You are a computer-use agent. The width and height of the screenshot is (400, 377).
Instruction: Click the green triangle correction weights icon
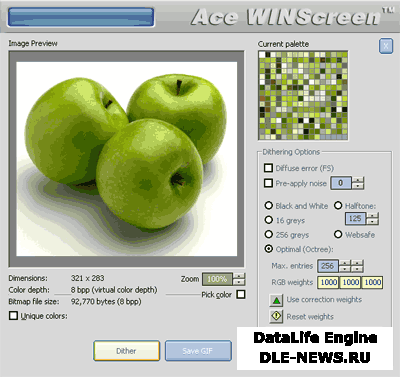coord(276,300)
